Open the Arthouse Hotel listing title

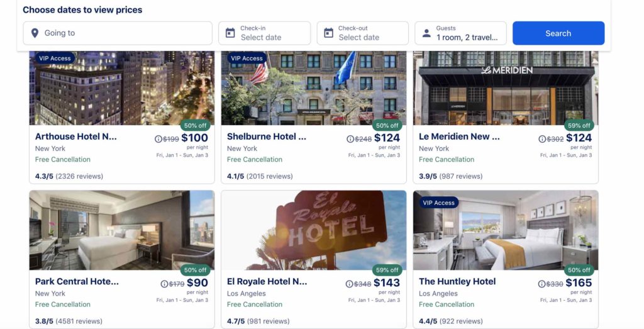[x=76, y=137]
